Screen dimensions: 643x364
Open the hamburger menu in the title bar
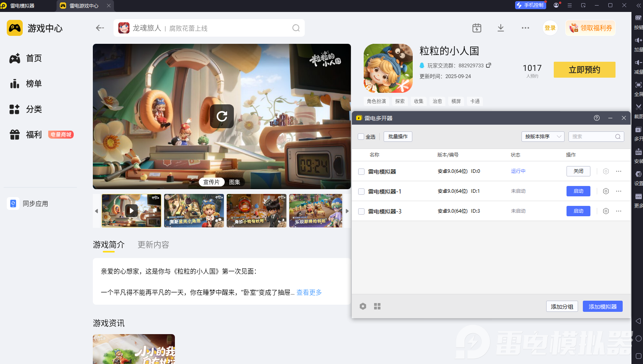tap(570, 5)
